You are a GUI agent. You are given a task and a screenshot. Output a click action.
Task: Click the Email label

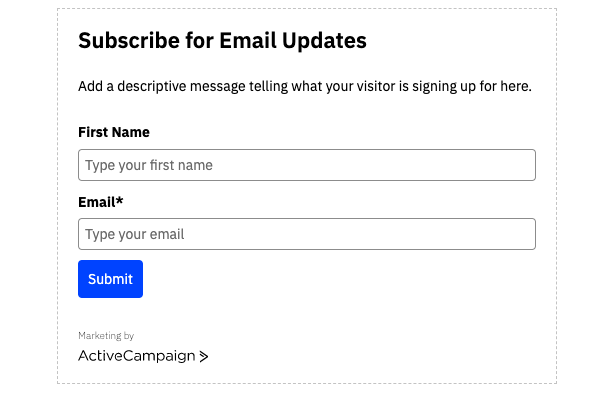(101, 202)
